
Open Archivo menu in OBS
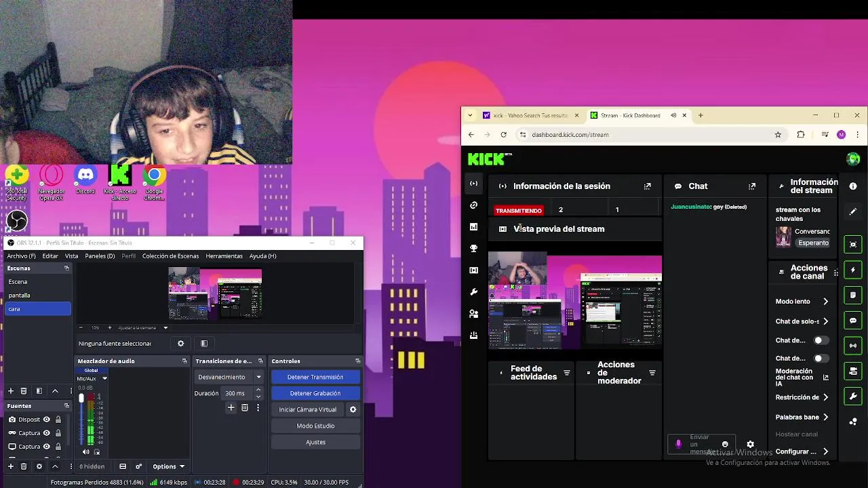pos(21,256)
